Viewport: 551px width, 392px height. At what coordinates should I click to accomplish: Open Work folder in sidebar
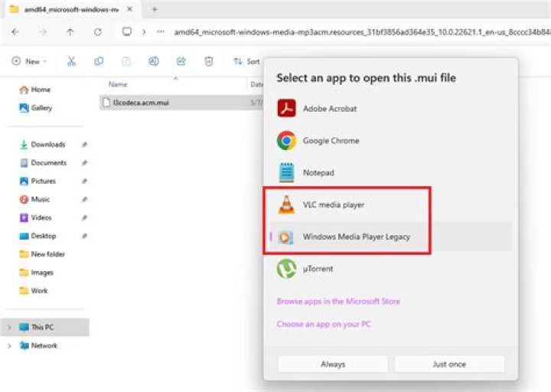(x=34, y=291)
